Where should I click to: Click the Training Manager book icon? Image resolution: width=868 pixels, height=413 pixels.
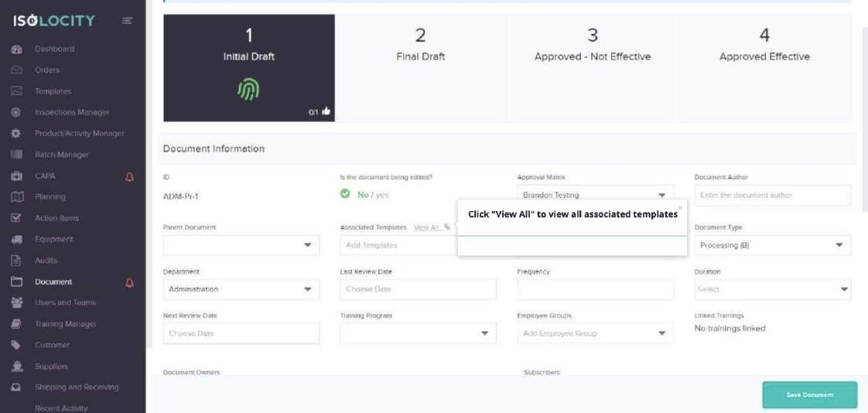[x=16, y=324]
